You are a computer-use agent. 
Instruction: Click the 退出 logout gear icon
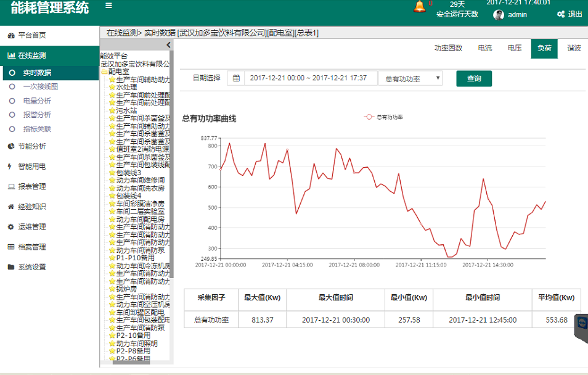tap(561, 14)
